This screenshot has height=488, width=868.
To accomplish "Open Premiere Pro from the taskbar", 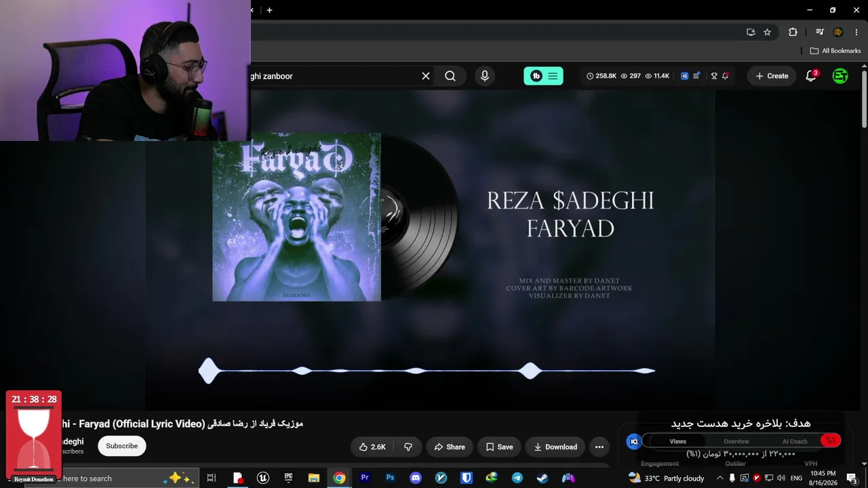I will pos(365,478).
